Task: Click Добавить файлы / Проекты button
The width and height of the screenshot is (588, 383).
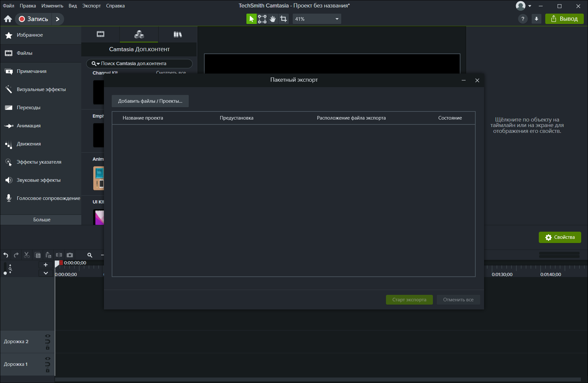Action: click(x=150, y=101)
